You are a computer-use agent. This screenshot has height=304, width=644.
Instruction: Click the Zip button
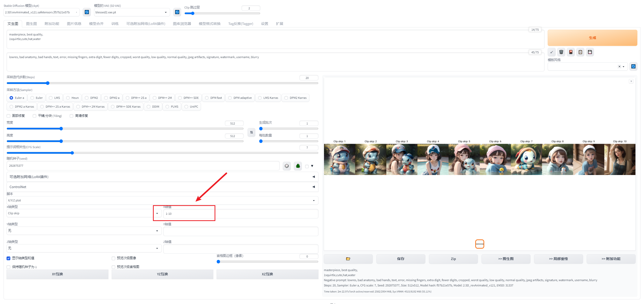pyautogui.click(x=453, y=259)
